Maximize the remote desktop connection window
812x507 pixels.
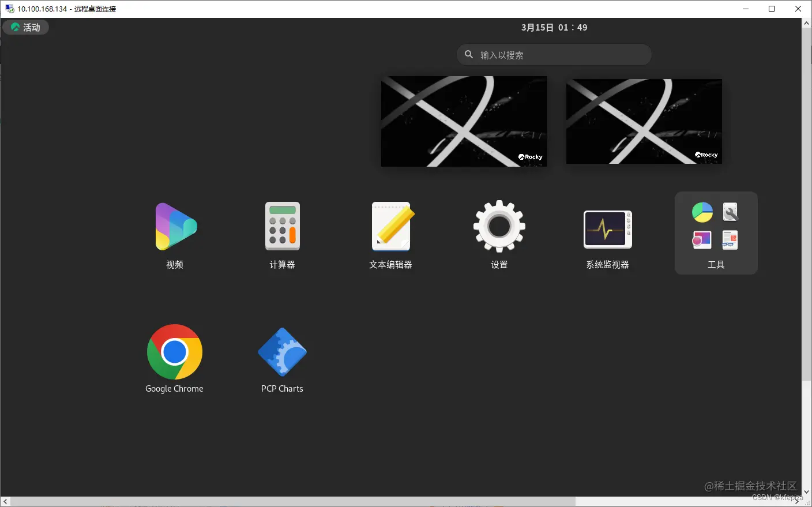pyautogui.click(x=772, y=9)
